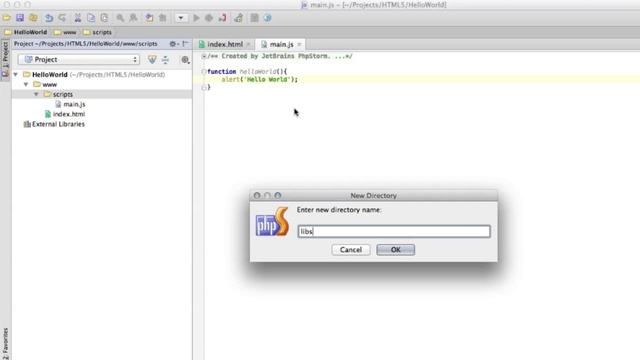The width and height of the screenshot is (640, 360).
Task: Select External Libraries in the tree
Action: [58, 124]
